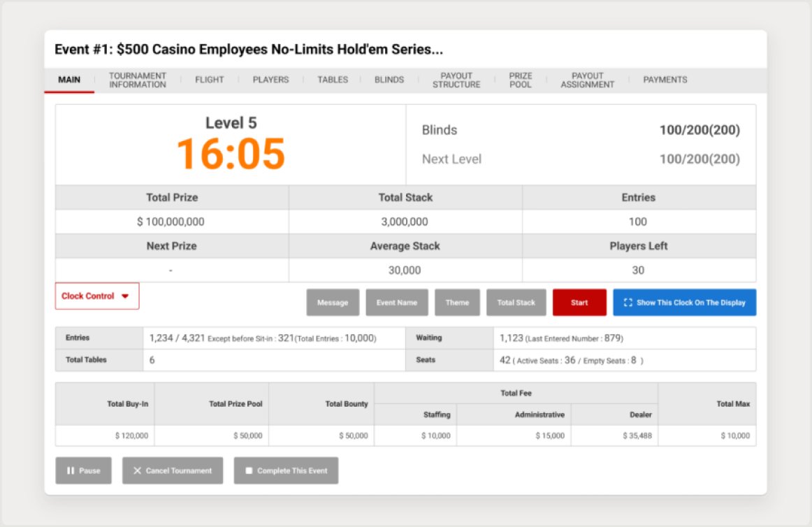
Task: Click the $ 15,000 administrative fee value
Action: coord(550,436)
